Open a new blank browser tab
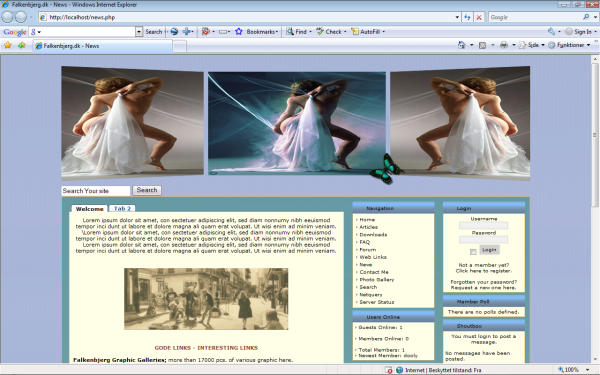 point(180,46)
